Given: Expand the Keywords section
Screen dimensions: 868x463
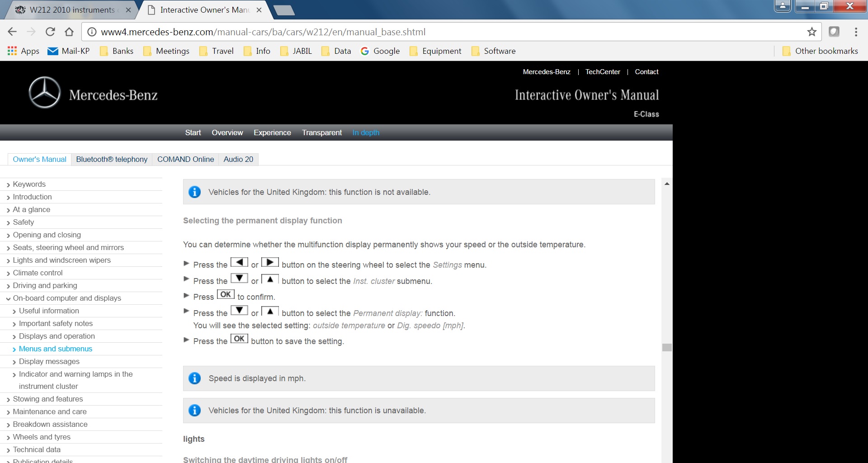Looking at the screenshot, I should point(29,184).
